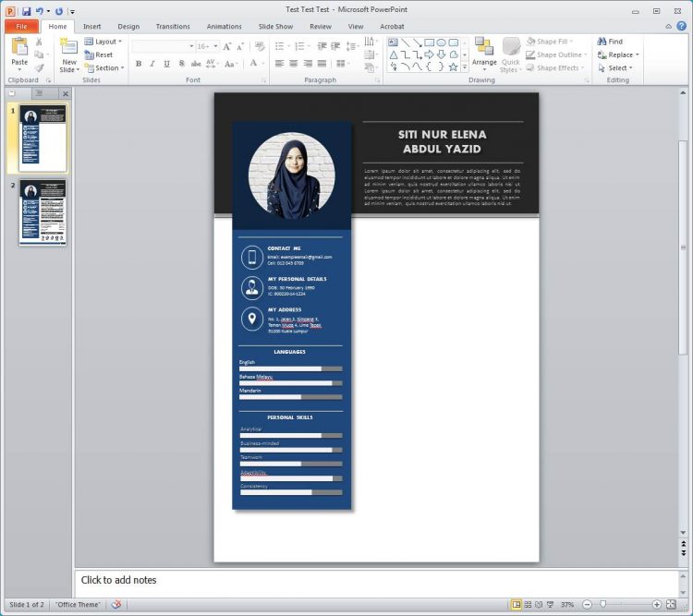
Task: Click the Save icon in Quick Access toolbar
Action: pyautogui.click(x=27, y=11)
